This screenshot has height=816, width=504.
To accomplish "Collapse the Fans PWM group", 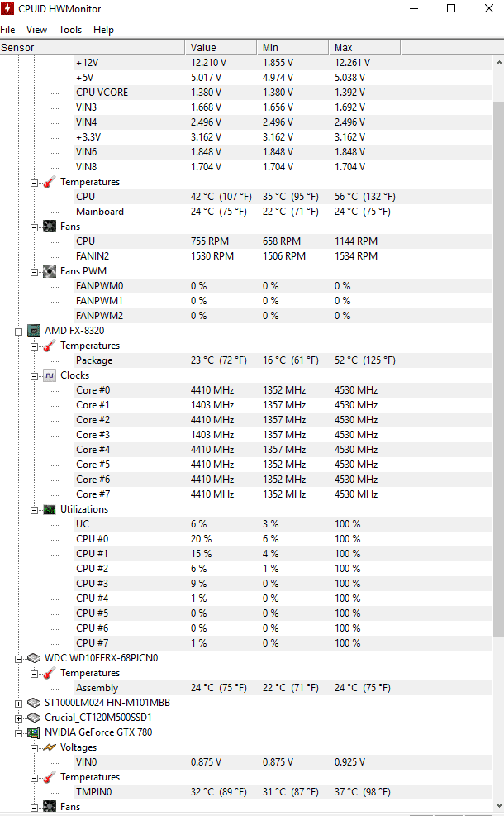I will click(x=35, y=272).
